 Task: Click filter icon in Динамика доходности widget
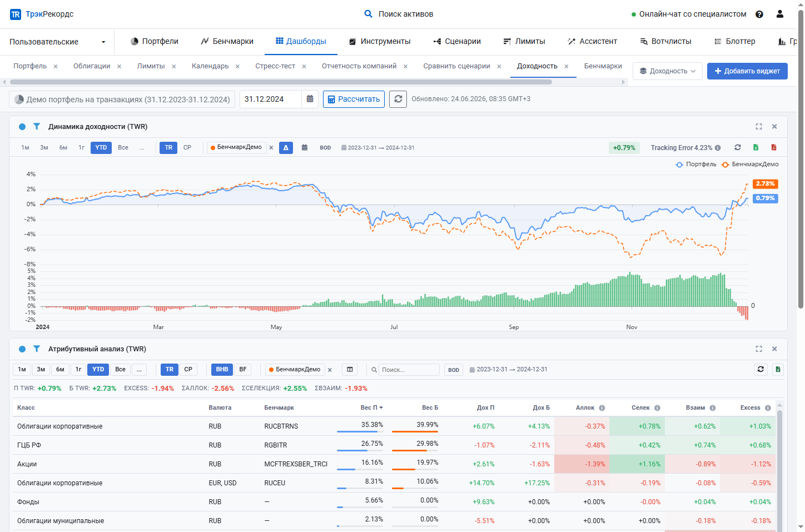(x=37, y=127)
